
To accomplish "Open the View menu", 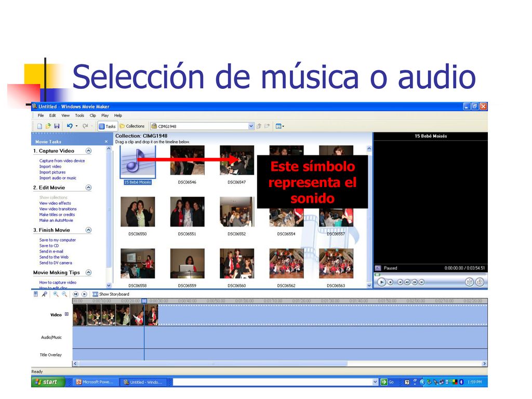I will 65,115.
